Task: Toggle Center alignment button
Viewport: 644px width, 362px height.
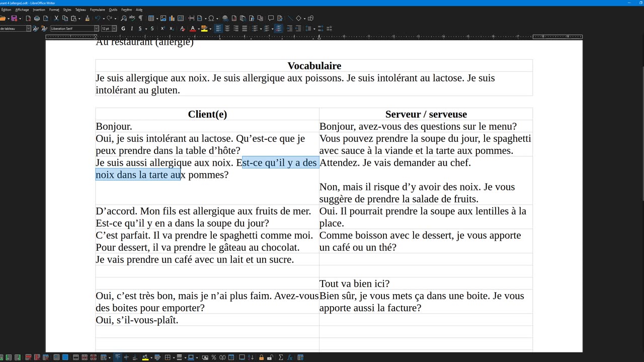Action: [227, 29]
